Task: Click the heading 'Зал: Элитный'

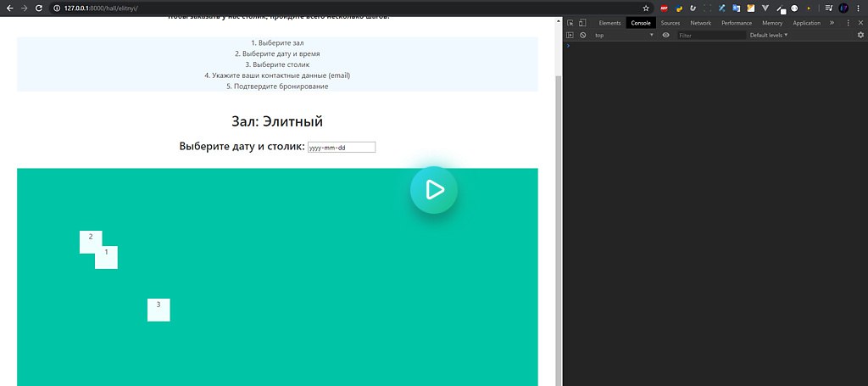Action: tap(277, 121)
